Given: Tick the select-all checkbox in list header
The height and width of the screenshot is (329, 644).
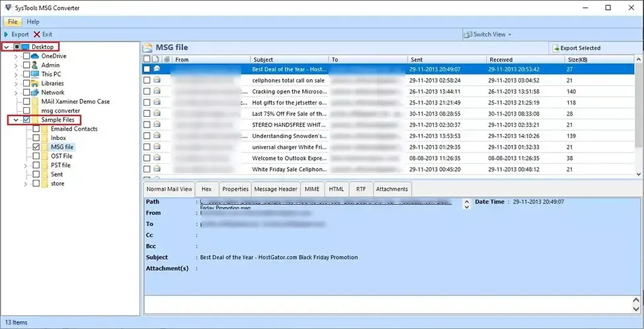Looking at the screenshot, I should [147, 59].
